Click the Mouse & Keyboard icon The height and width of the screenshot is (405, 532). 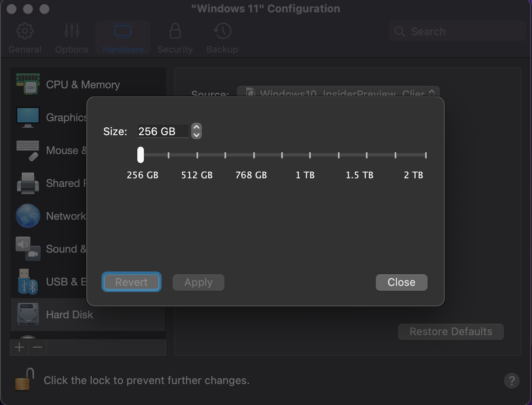[x=28, y=150]
